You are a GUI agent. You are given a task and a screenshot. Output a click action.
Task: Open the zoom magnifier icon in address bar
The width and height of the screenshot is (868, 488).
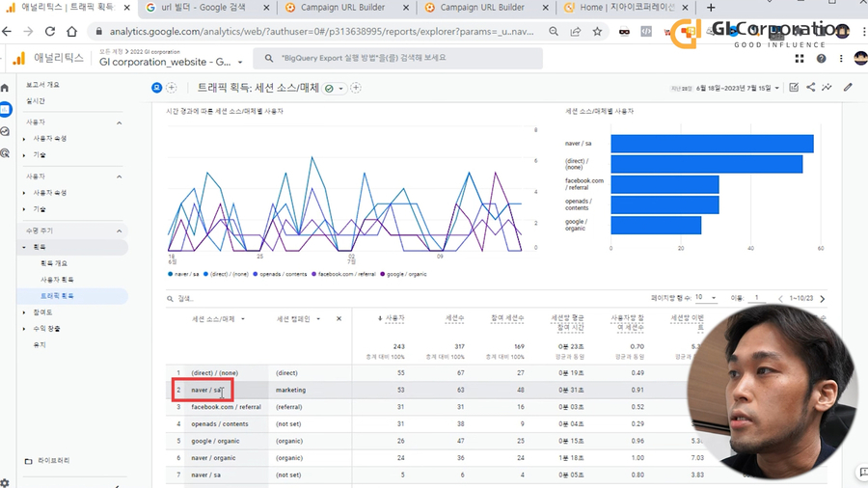[x=554, y=32]
